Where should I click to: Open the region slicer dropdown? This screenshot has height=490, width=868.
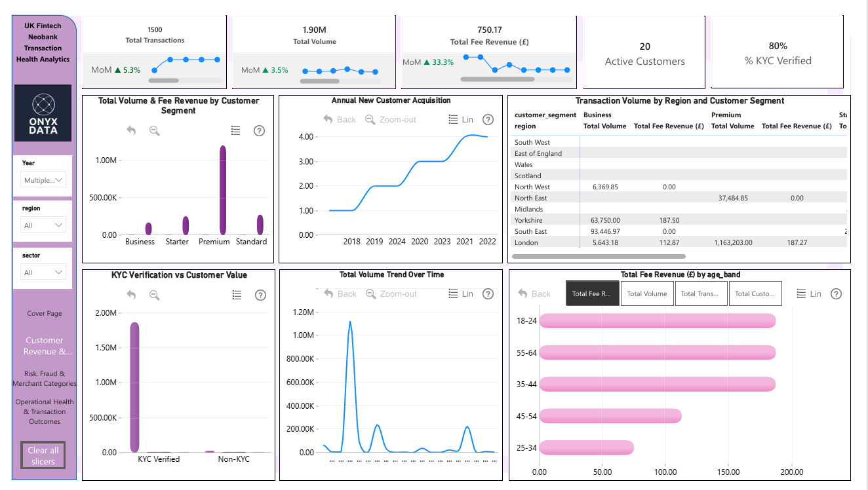coord(43,225)
